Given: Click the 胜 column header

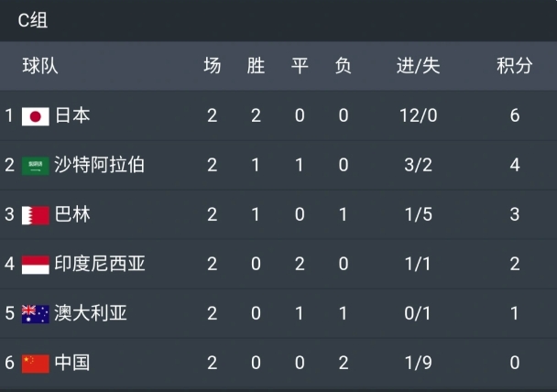Looking at the screenshot, I should coord(256,66).
